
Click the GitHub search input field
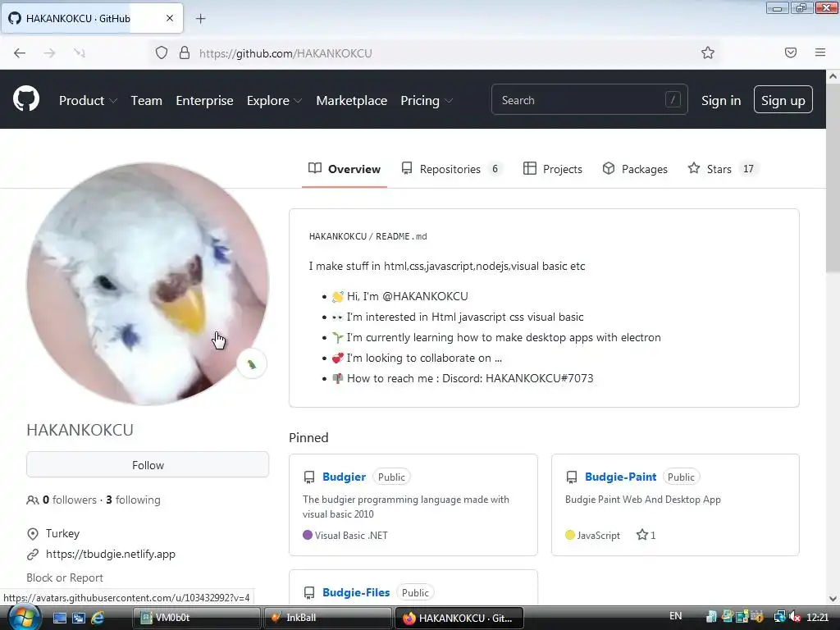tap(589, 99)
